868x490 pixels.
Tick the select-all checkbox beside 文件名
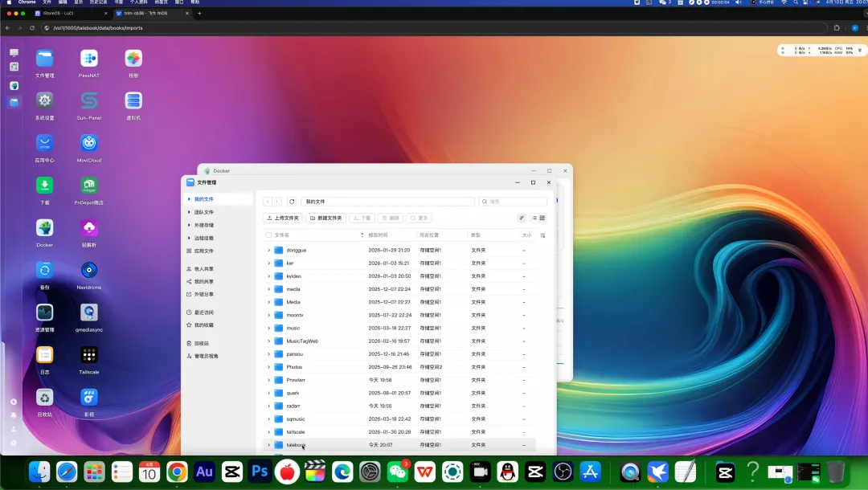268,235
